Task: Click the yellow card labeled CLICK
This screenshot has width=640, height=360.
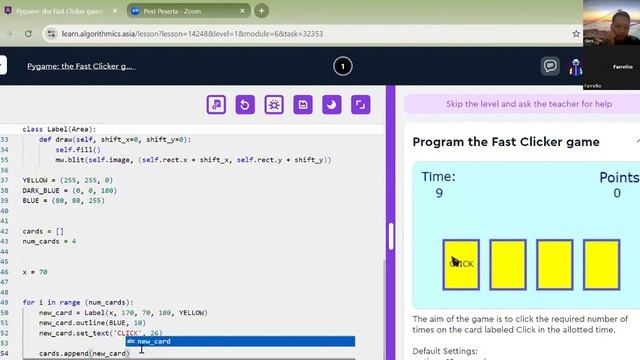Action: coord(461,264)
